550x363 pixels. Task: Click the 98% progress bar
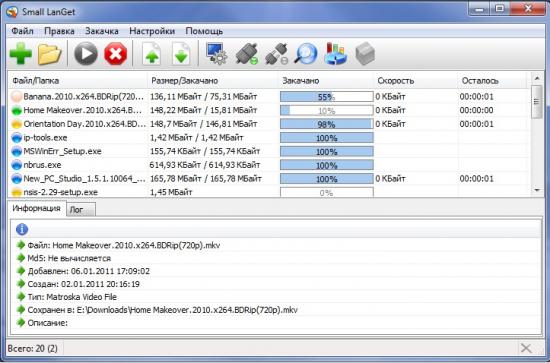click(x=327, y=124)
